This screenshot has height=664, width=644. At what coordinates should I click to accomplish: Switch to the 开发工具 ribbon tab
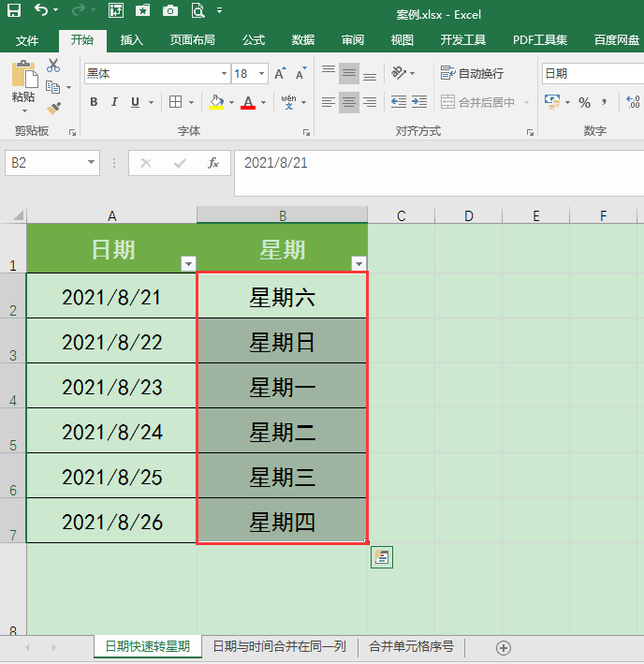(x=463, y=40)
